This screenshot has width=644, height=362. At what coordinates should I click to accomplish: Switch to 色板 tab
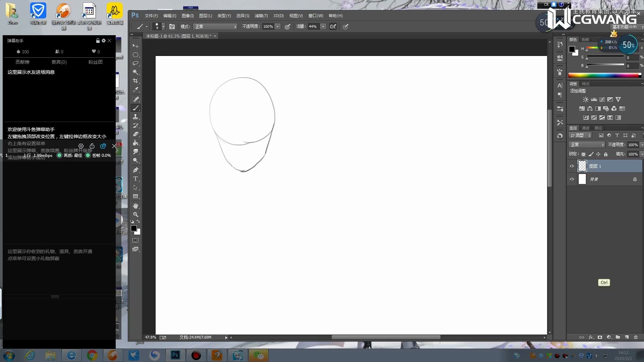(585, 40)
